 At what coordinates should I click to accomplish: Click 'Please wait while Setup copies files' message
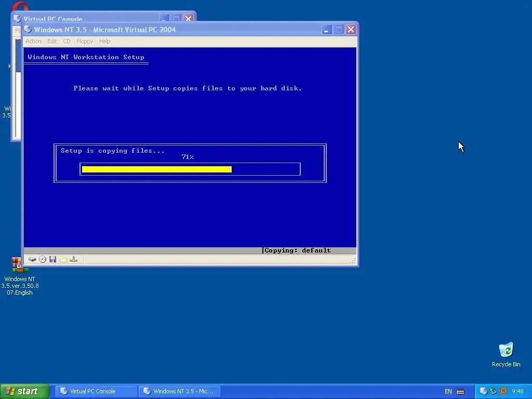pos(187,88)
